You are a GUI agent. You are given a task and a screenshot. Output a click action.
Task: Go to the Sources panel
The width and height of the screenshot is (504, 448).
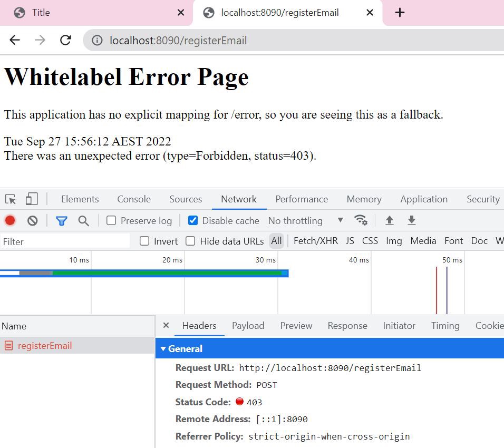[186, 199]
